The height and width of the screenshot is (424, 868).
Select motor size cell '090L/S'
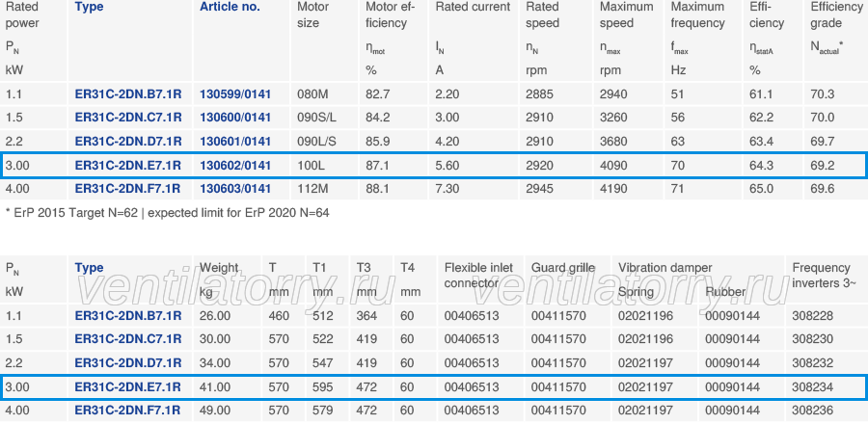pyautogui.click(x=316, y=141)
